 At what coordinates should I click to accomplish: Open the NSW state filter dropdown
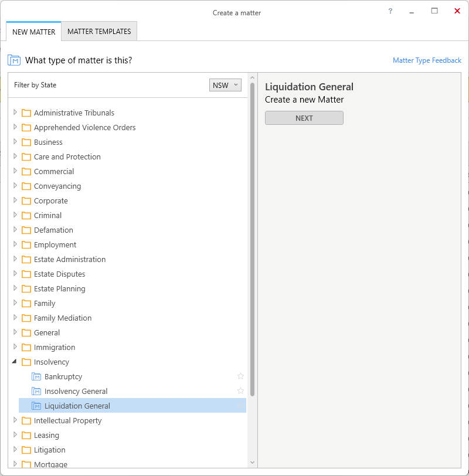pyautogui.click(x=225, y=85)
